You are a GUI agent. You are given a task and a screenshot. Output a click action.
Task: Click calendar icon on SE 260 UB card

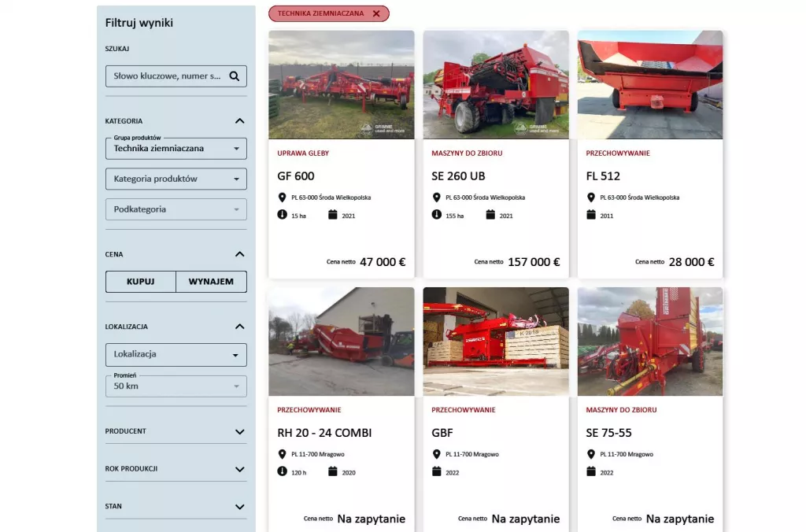pos(490,215)
